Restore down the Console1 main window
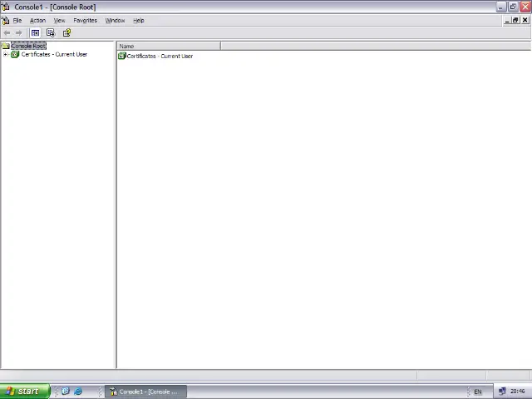The height and width of the screenshot is (399, 532). click(x=513, y=7)
